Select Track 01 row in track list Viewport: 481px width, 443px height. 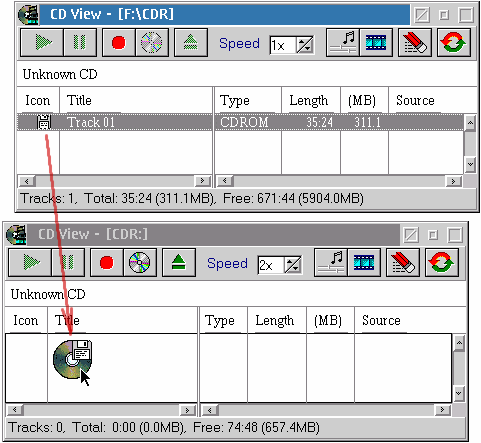240,122
